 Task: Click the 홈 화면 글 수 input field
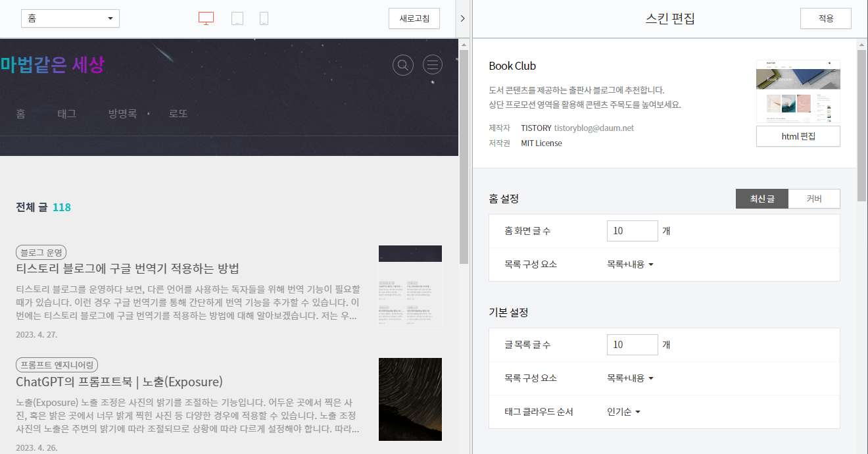(632, 230)
